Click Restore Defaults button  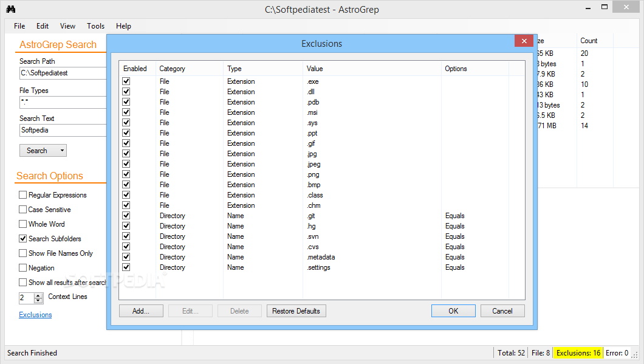coord(296,311)
